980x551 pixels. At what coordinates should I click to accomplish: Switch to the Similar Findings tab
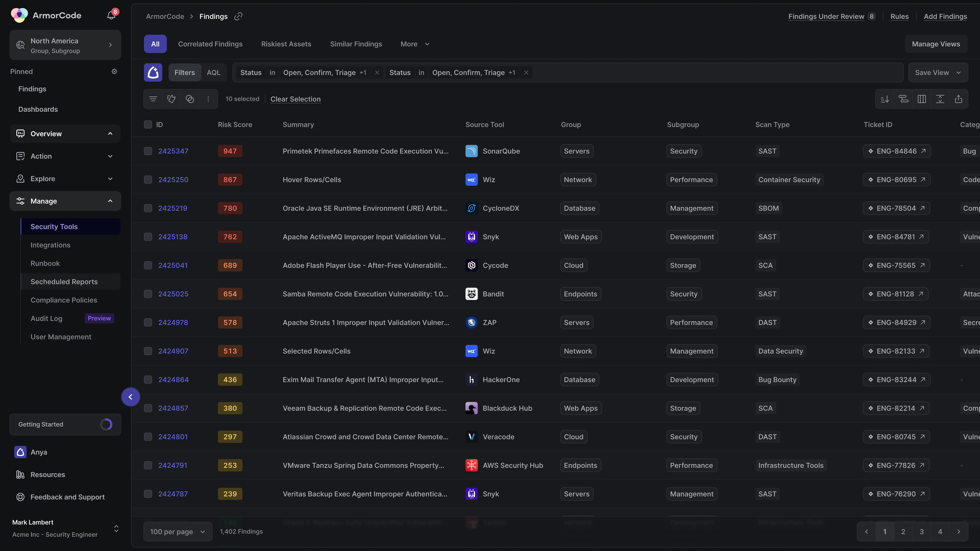[356, 44]
